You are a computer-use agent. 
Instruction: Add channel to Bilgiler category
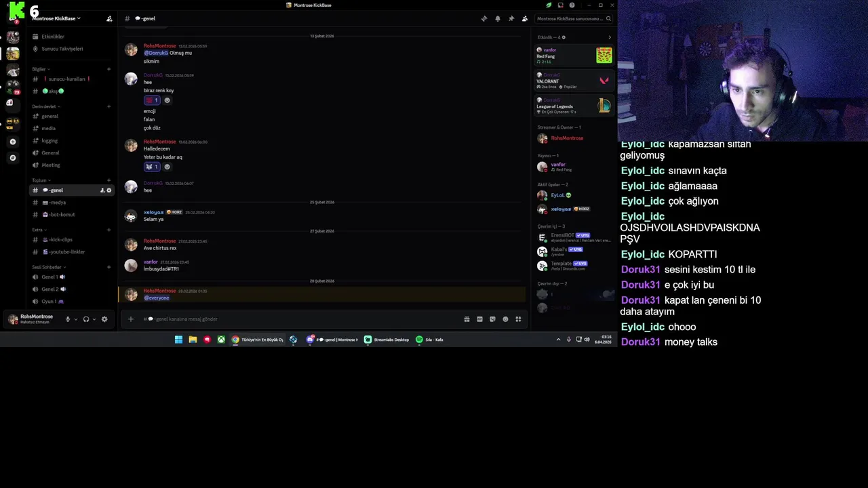pyautogui.click(x=108, y=69)
